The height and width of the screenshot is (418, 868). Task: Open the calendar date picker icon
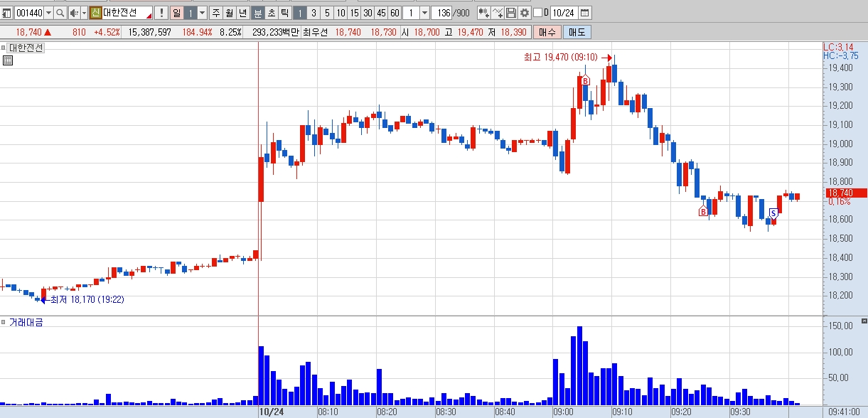(x=584, y=13)
